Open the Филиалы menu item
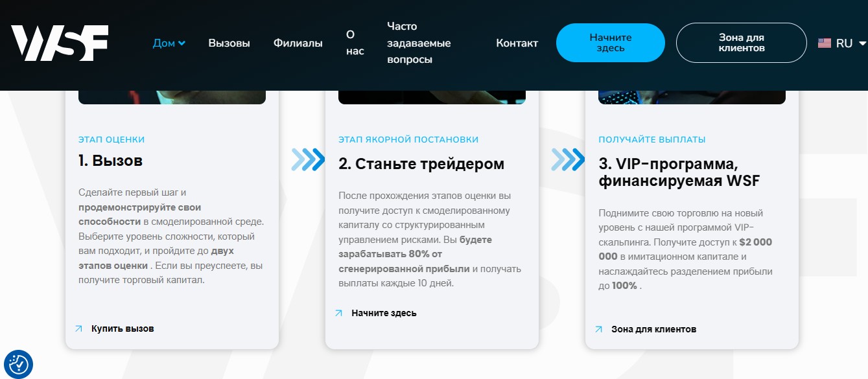 pos(298,43)
